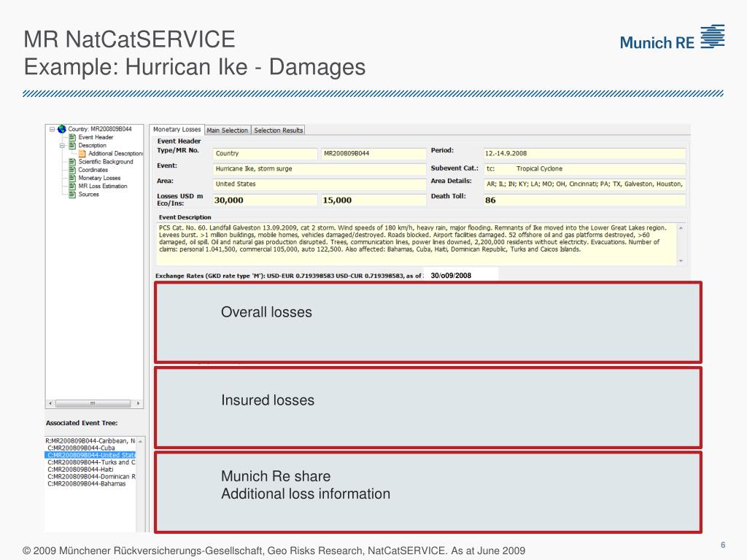Screen dimensions: 747x560
Task: Select R:MR200809B044-Caribbean in event tree
Action: (90, 441)
